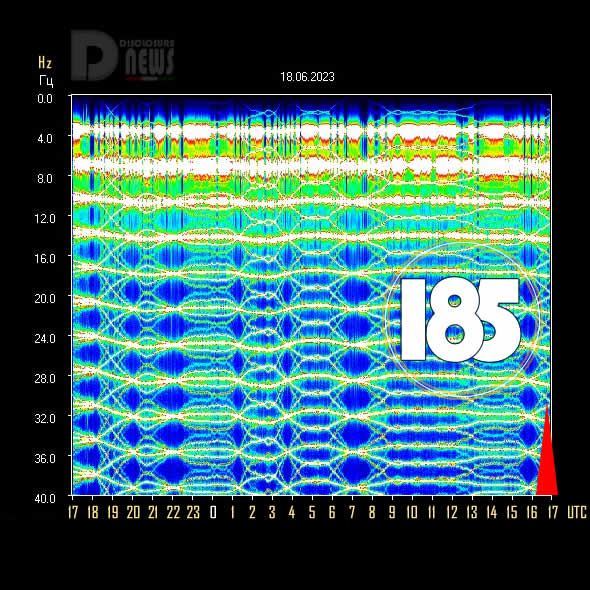Image resolution: width=590 pixels, height=590 pixels.
Task: Click the Disclosure News logo
Action: click(123, 56)
